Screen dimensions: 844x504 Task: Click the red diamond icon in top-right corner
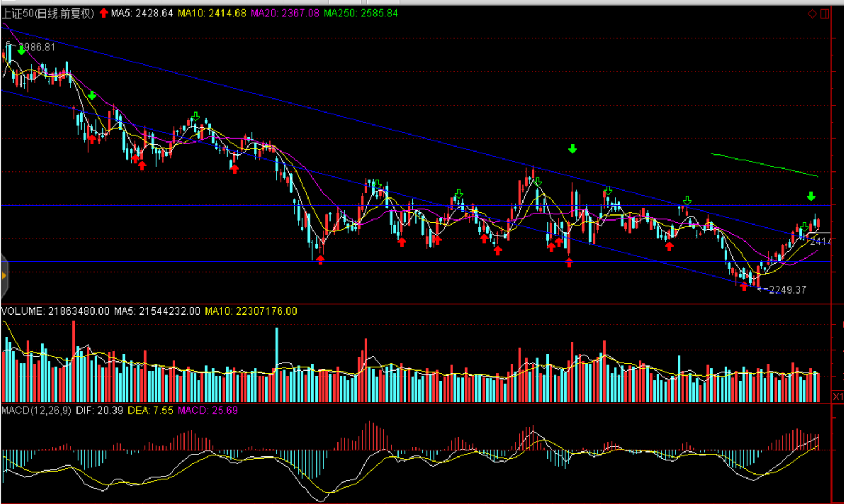[812, 14]
